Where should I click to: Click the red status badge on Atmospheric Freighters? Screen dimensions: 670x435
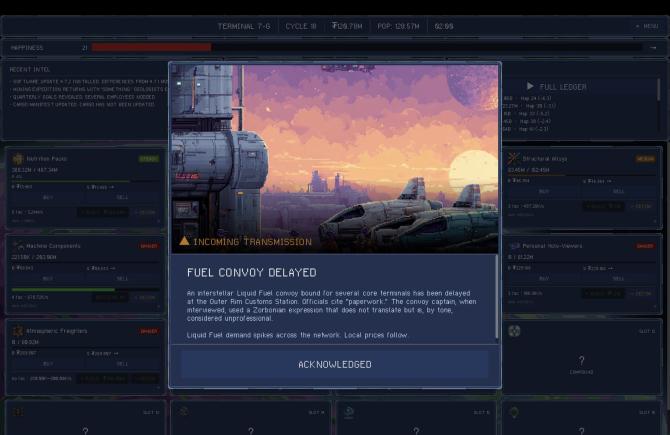click(149, 331)
